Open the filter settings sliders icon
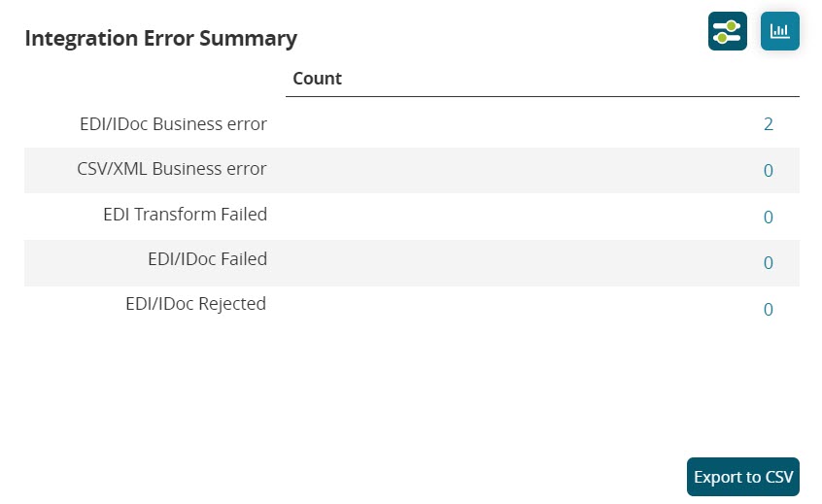This screenshot has height=504, width=822. [x=727, y=31]
